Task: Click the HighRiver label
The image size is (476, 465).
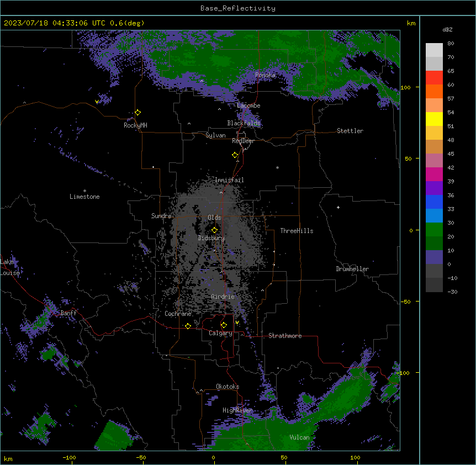Action: (x=237, y=410)
